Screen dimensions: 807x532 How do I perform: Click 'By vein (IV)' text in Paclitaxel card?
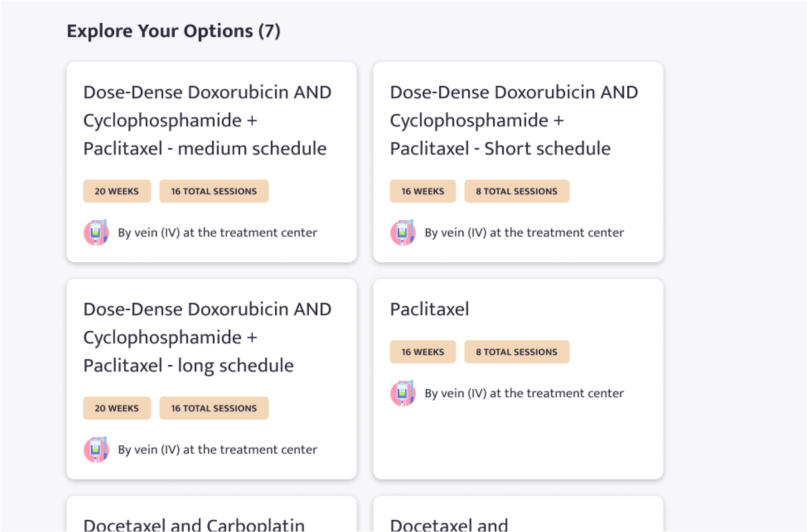524,393
